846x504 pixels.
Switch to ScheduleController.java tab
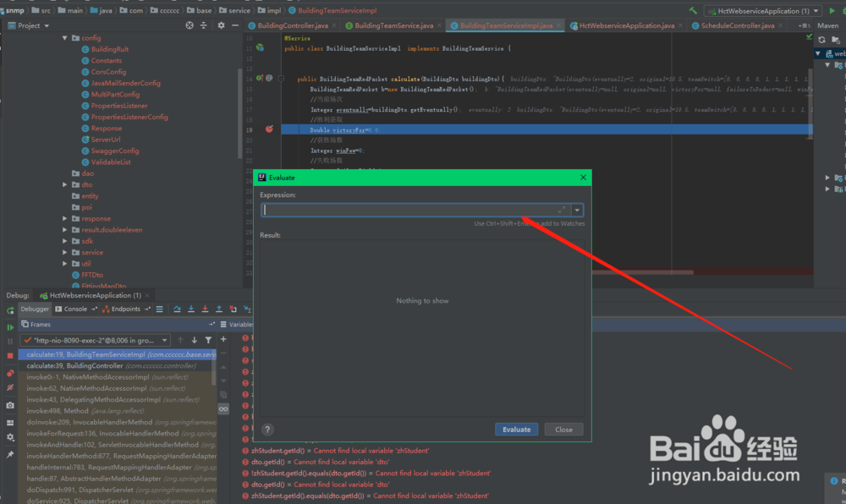pos(738,25)
